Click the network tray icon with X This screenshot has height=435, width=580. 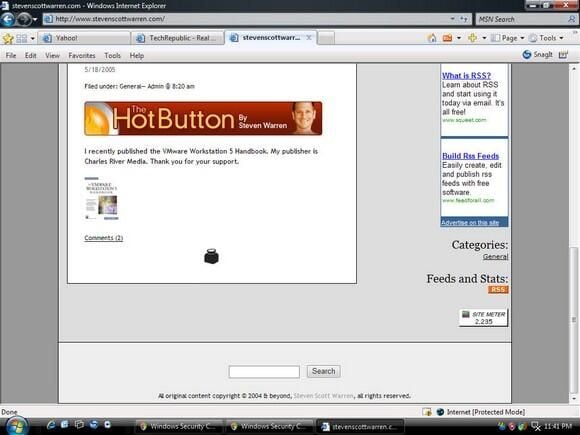[x=535, y=426]
